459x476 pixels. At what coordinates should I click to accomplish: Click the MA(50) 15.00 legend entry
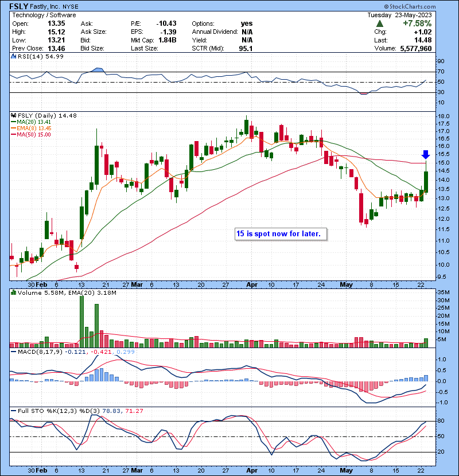(x=30, y=135)
